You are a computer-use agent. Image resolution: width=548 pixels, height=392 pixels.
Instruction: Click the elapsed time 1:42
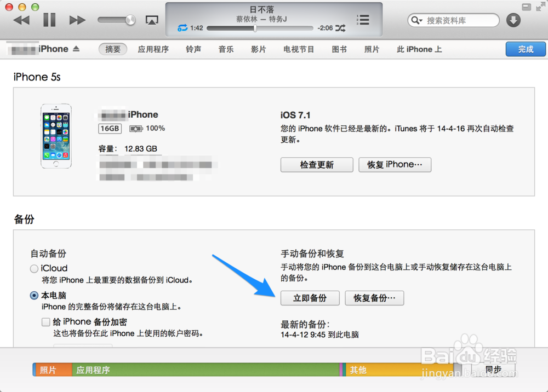pyautogui.click(x=197, y=28)
